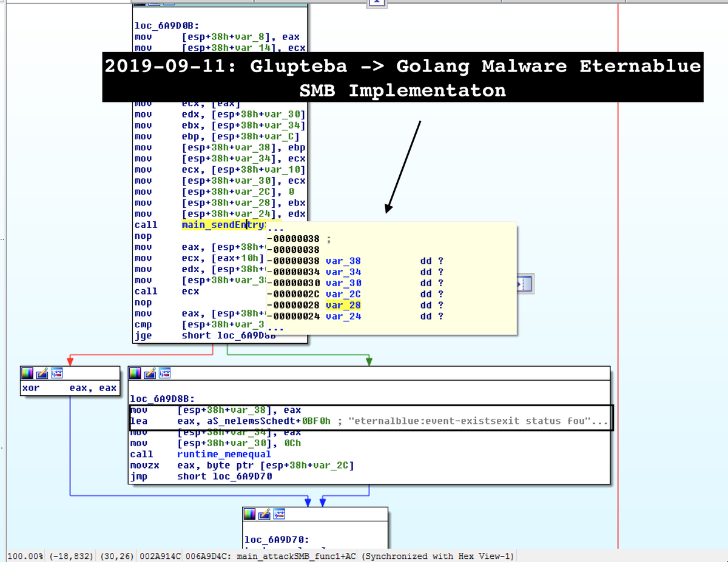Screen dimensions: 728x562
Task: Select line 'mov [esp+38h+var_30], ecx'
Action: coord(220,181)
